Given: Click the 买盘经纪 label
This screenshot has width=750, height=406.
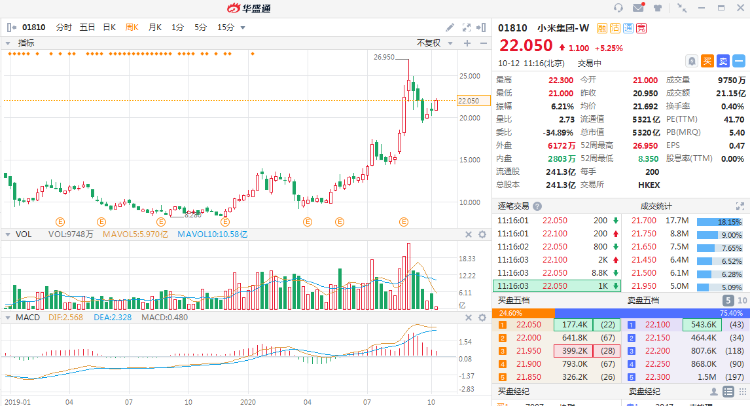Looking at the screenshot, I should 513,392.
